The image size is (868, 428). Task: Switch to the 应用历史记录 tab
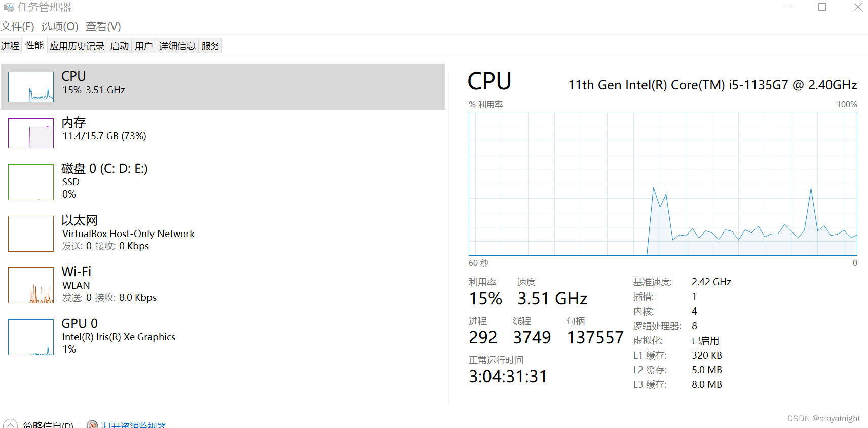(x=77, y=45)
